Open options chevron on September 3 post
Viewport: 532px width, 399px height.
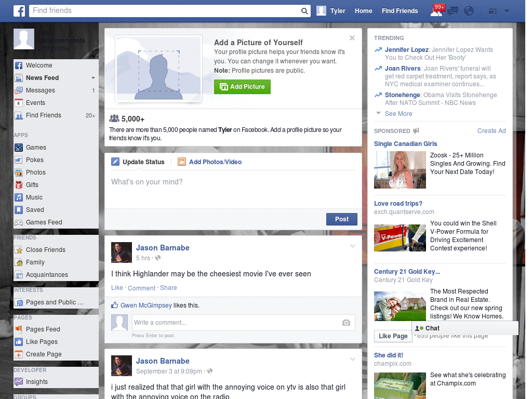pos(353,359)
